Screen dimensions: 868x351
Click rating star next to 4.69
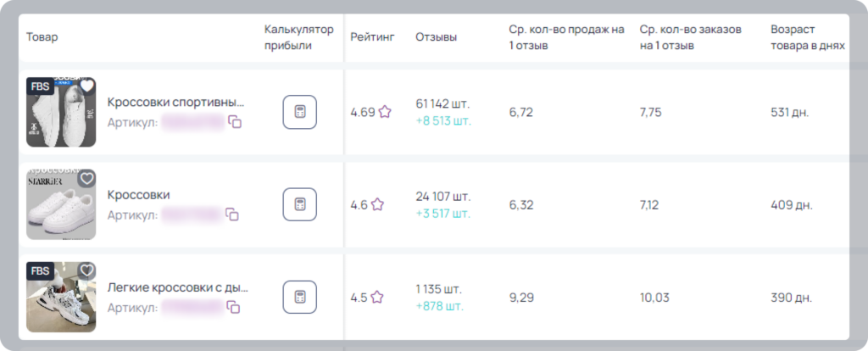pyautogui.click(x=385, y=113)
